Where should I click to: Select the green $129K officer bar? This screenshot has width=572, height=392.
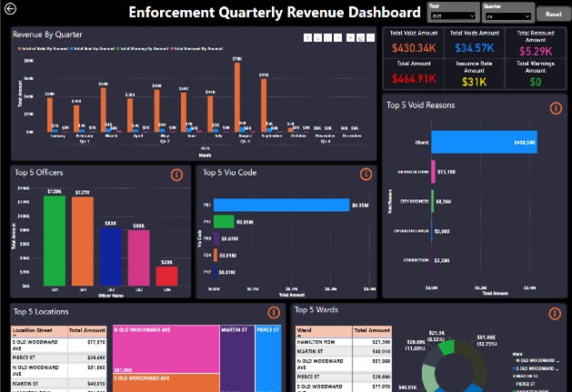[x=55, y=240]
